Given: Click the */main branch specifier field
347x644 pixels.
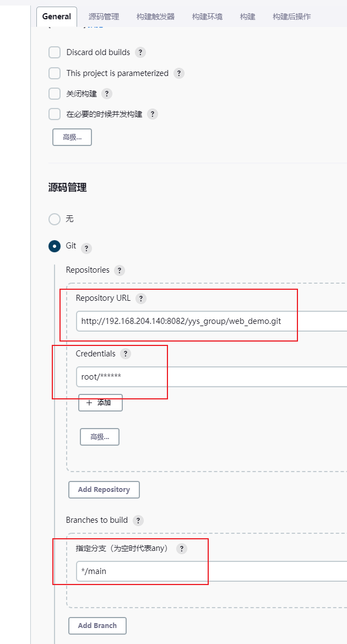Looking at the screenshot, I should 209,571.
